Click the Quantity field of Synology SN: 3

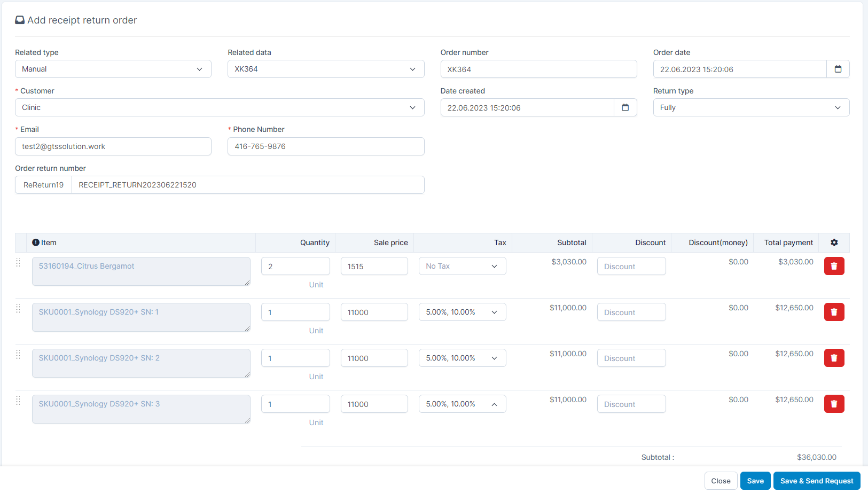(295, 404)
